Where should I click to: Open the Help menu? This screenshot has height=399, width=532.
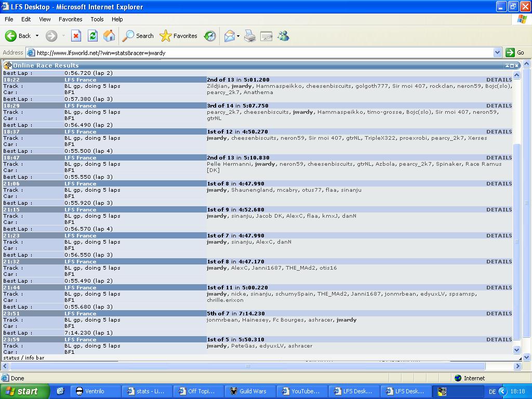117,19
